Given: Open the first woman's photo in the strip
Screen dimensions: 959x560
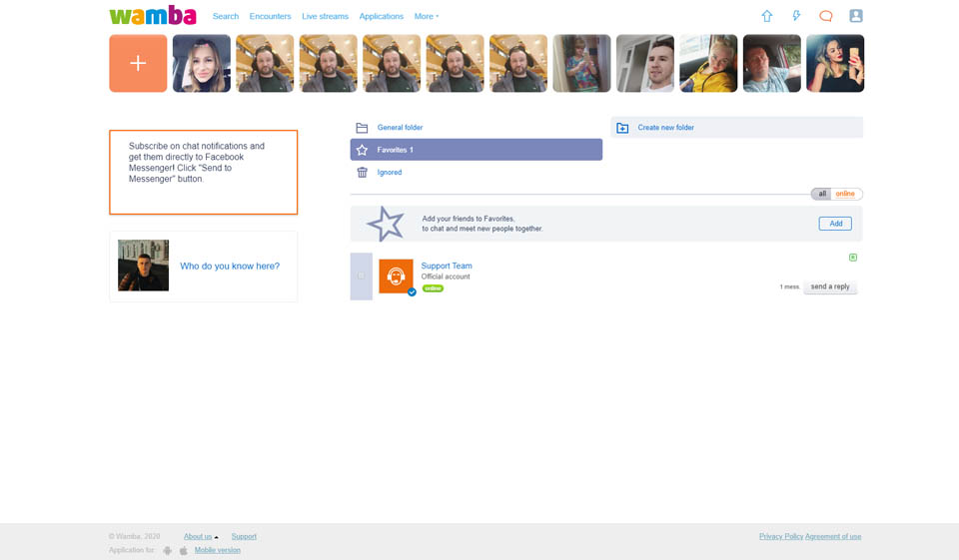Looking at the screenshot, I should pos(201,63).
